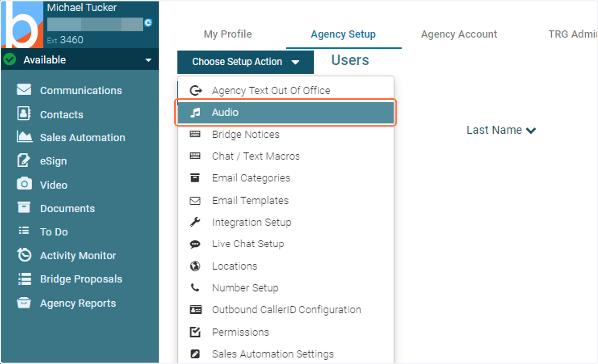Viewport: 598px width, 364px height.
Task: Click the Michael Tucker user name
Action: click(82, 7)
